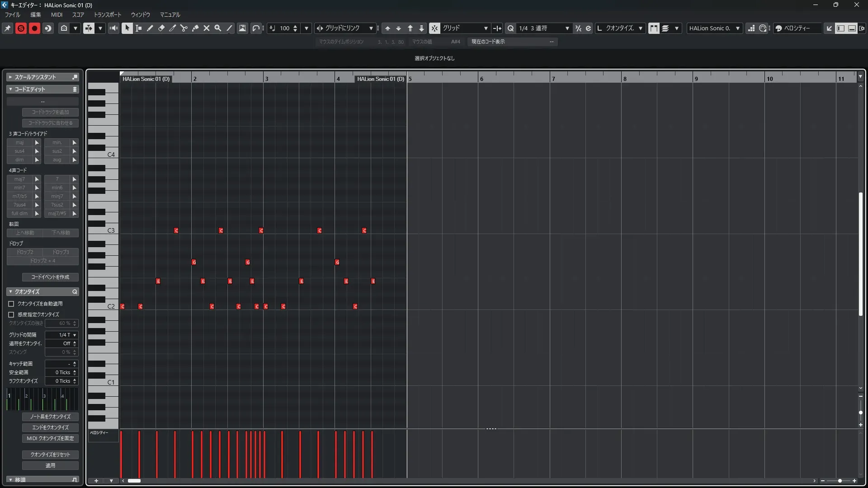Select the Mute X tool

(207, 28)
